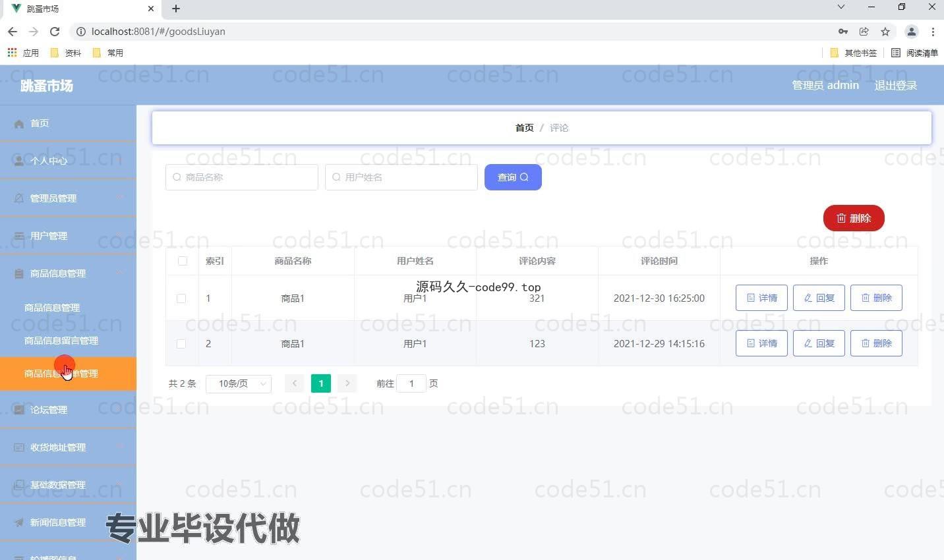Click 回复 for the comment 123
The height and width of the screenshot is (560, 944).
(819, 343)
